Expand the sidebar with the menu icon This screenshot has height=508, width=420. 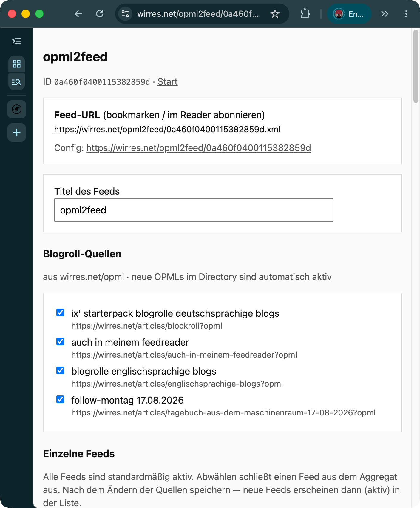(x=17, y=41)
